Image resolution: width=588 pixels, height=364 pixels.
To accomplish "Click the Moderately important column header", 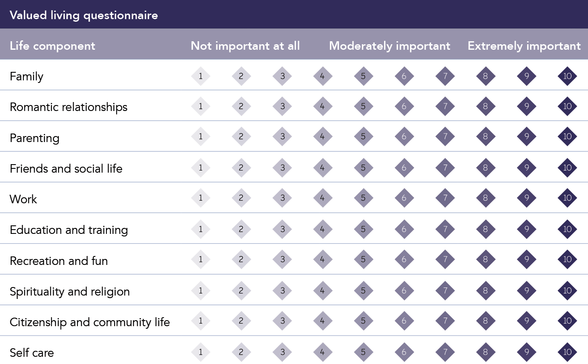I will (x=390, y=46).
